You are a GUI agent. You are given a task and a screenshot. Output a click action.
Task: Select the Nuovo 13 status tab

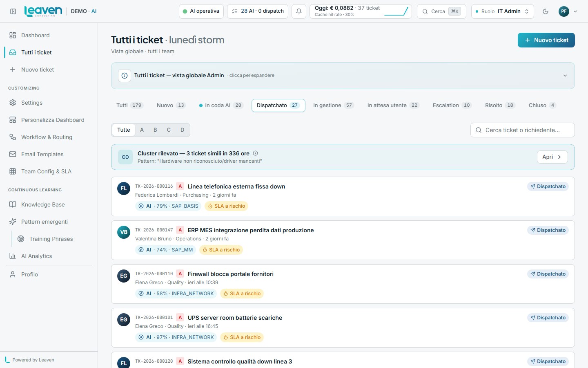pyautogui.click(x=171, y=105)
